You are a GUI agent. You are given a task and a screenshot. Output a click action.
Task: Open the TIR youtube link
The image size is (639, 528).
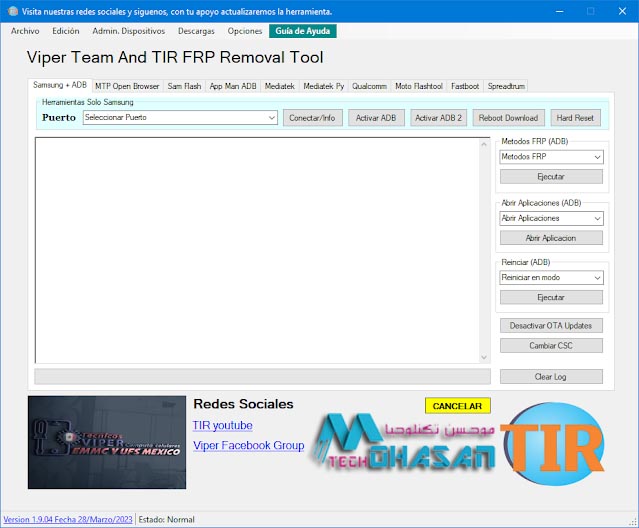point(223,425)
